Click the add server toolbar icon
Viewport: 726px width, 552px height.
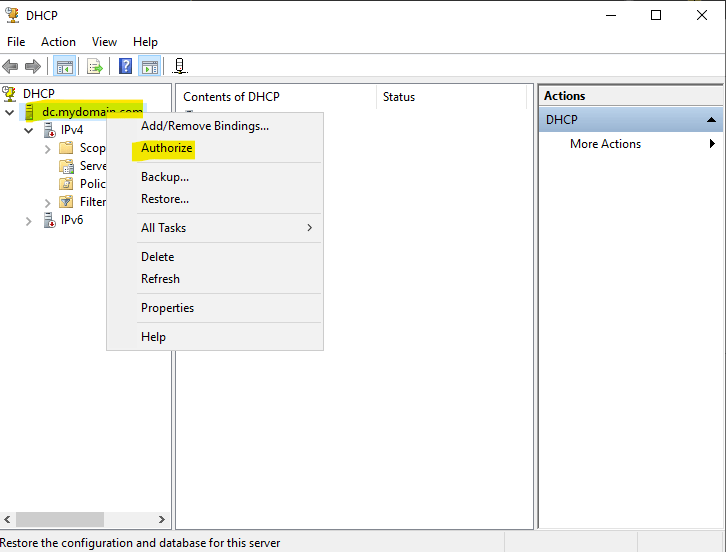pos(180,67)
